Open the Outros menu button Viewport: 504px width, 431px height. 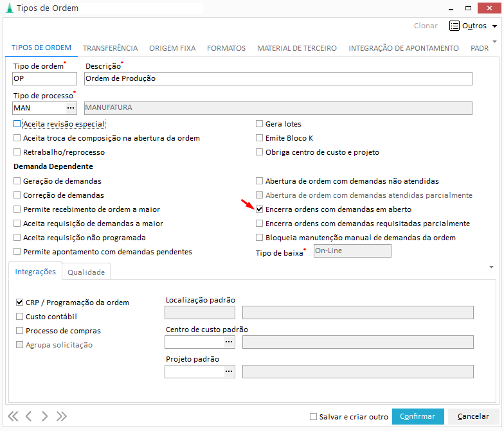pyautogui.click(x=473, y=26)
